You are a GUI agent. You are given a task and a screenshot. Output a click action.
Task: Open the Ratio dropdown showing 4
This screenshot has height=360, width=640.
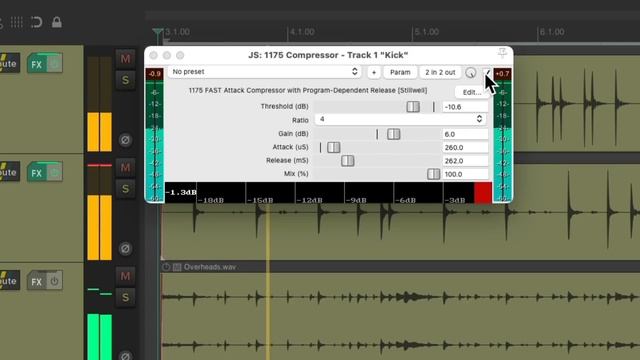tap(400, 119)
